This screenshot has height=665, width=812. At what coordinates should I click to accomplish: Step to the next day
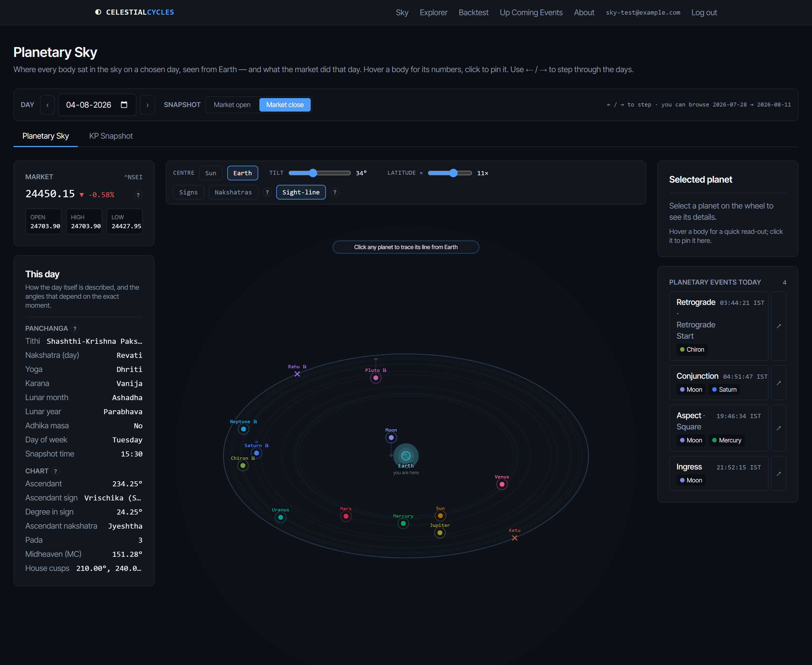pyautogui.click(x=147, y=105)
